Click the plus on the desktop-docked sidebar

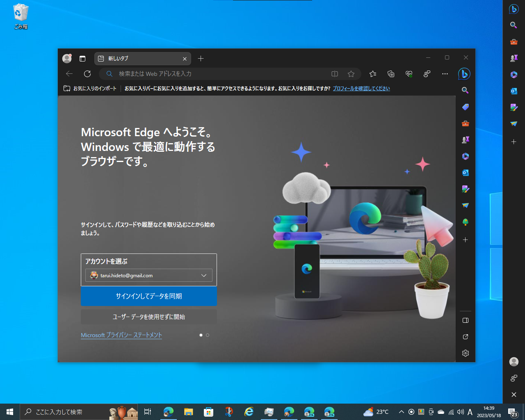[514, 142]
